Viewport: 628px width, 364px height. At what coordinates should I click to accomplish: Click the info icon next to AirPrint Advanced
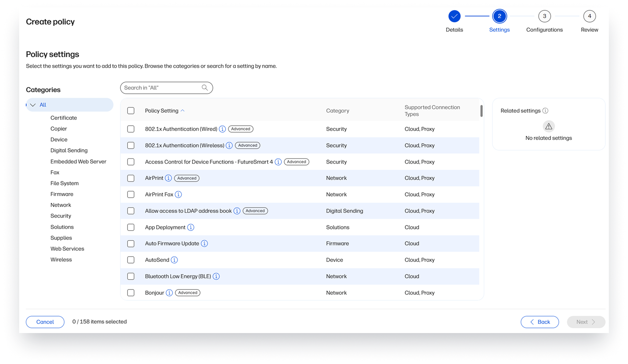coord(168,178)
